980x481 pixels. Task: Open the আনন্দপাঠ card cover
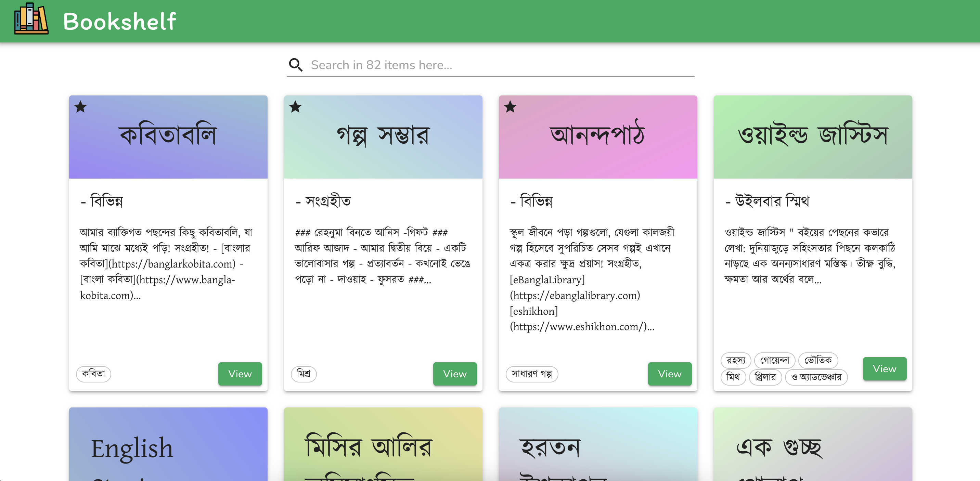[598, 137]
